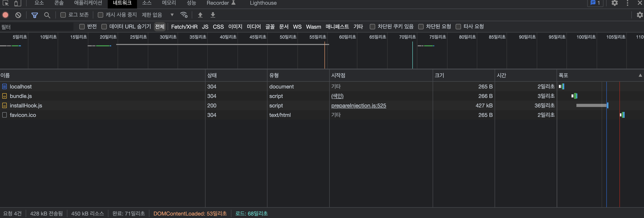Open the DevTools more options menu
This screenshot has width=644, height=218.
click(628, 3)
